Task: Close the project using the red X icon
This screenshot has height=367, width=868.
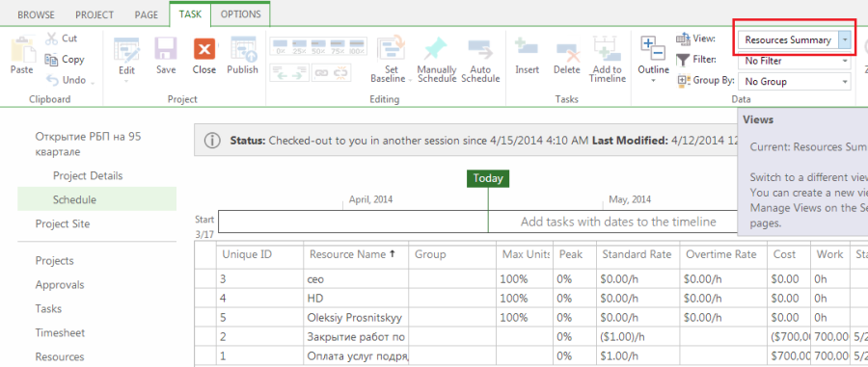Action: (x=204, y=48)
